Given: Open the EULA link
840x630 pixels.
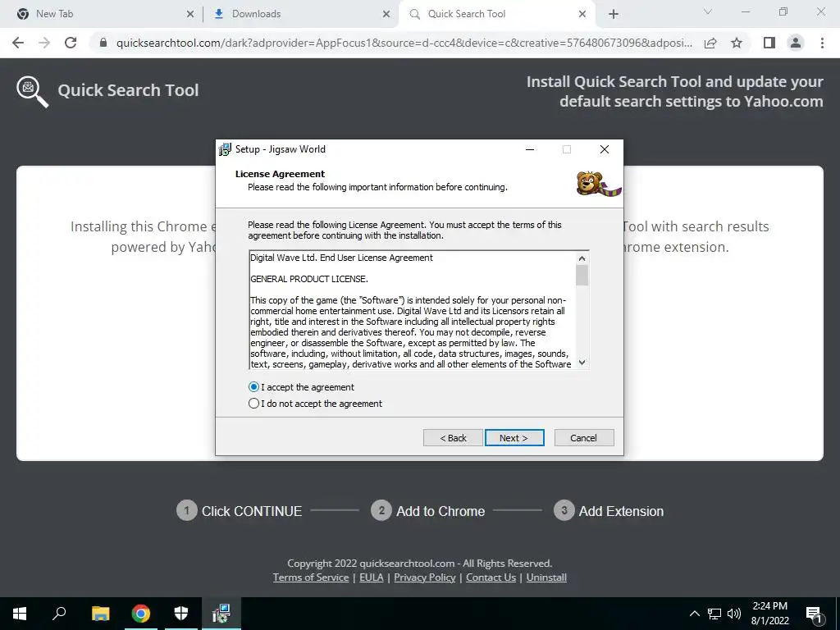Looking at the screenshot, I should [372, 577].
